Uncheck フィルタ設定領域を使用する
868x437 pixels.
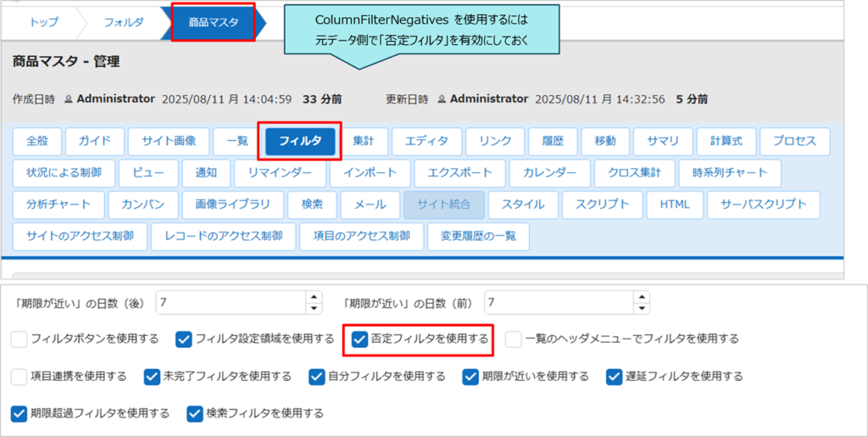pyautogui.click(x=184, y=339)
